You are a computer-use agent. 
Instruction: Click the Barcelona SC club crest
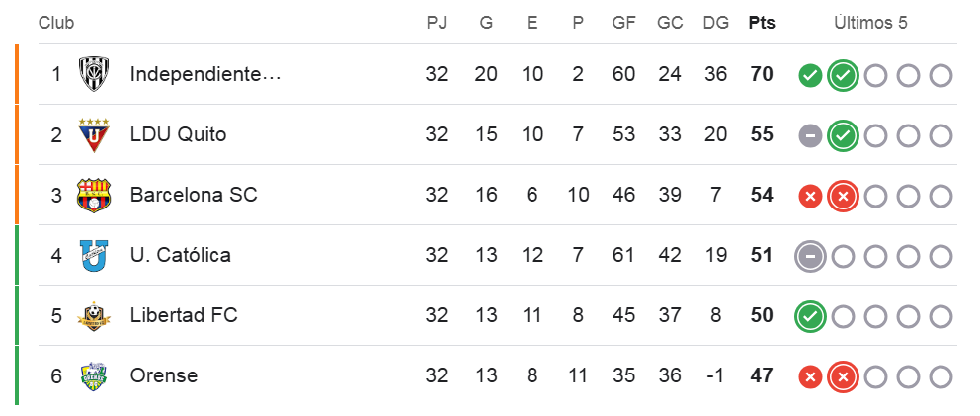tap(94, 195)
